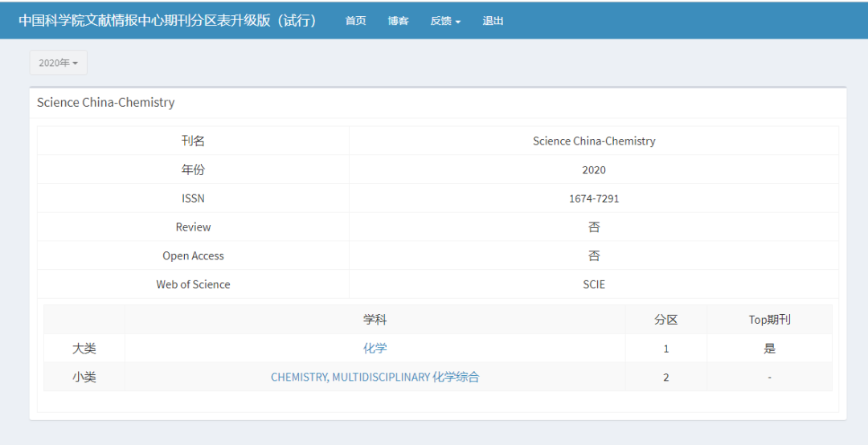Select the Science China-Chemistry panel heading
Image resolution: width=868 pixels, height=445 pixels.
coord(106,102)
